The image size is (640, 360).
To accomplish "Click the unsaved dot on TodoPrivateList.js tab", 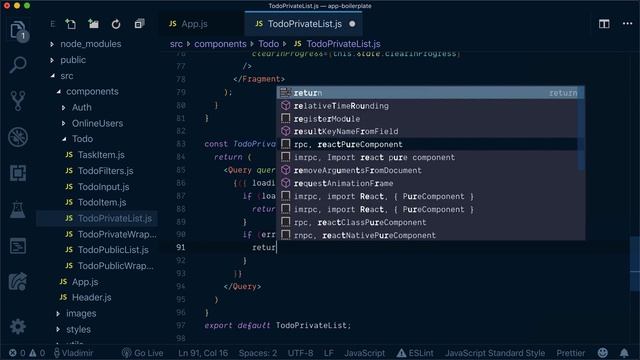I will point(352,24).
